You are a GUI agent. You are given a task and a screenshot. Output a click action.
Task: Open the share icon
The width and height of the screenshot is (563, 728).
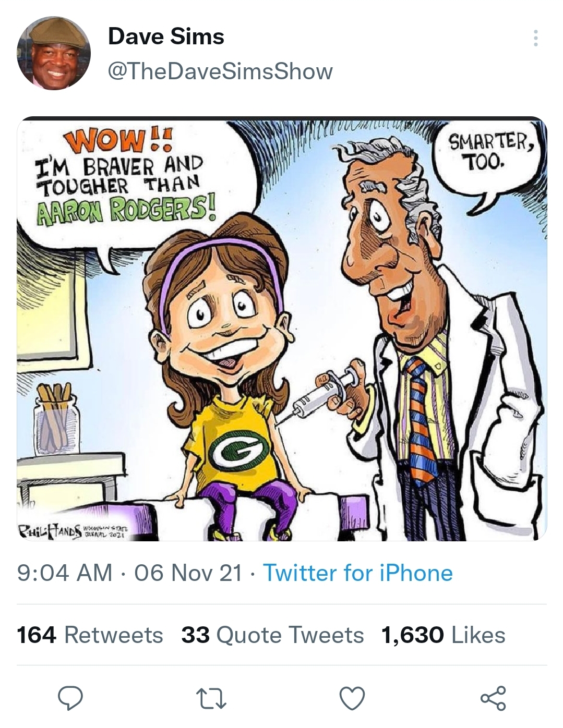493,698
